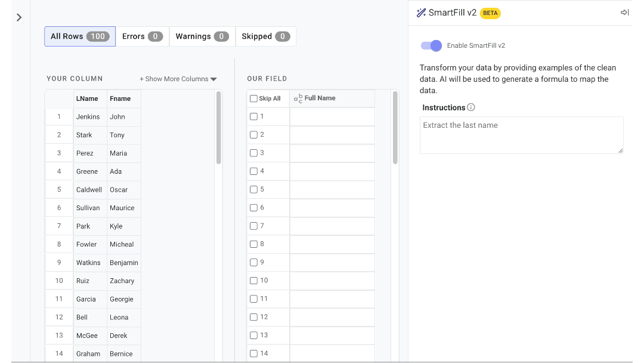The image size is (644, 363).
Task: Switch to the Errors tab
Action: click(x=142, y=36)
